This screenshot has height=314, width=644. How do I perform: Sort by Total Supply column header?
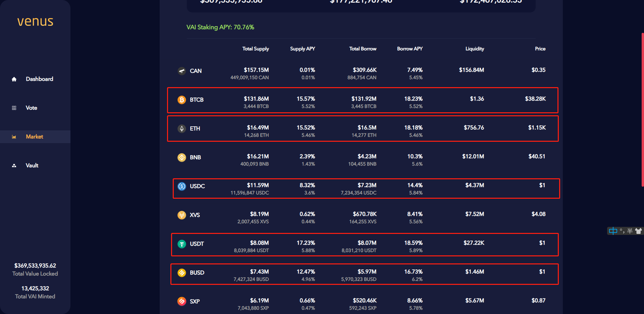click(x=256, y=49)
